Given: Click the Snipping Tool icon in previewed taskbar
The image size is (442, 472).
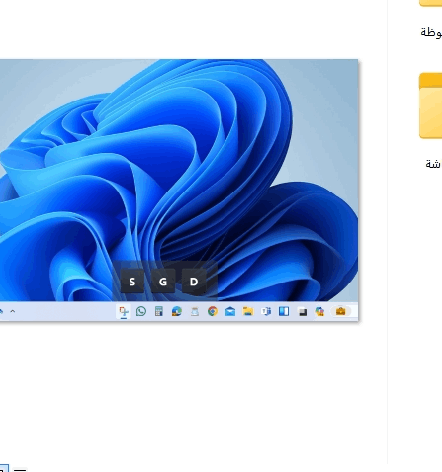Looking at the screenshot, I should (124, 311).
